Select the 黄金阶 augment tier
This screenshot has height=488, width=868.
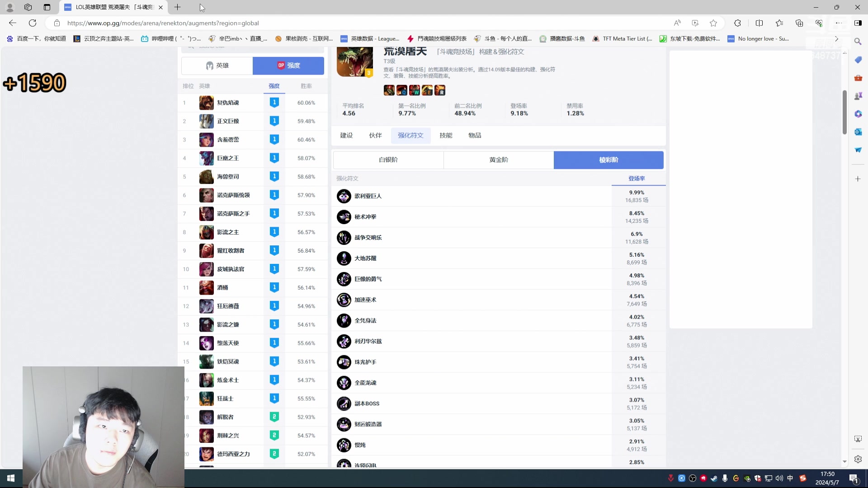point(498,160)
